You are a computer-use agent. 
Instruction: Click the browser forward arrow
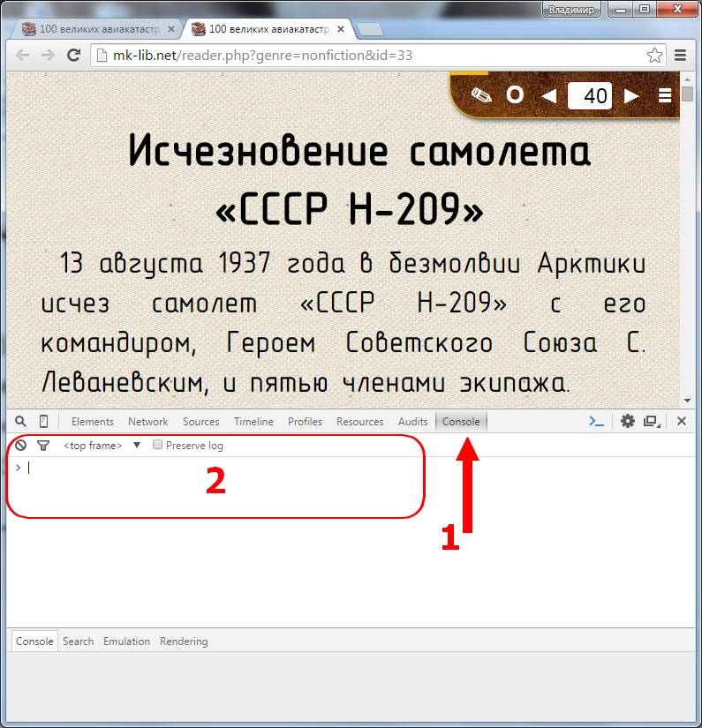pyautogui.click(x=48, y=56)
